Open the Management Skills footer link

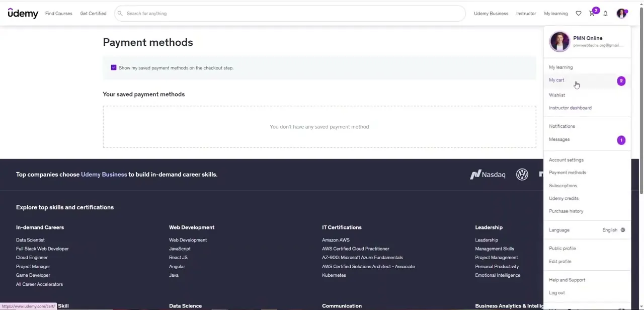(x=495, y=249)
